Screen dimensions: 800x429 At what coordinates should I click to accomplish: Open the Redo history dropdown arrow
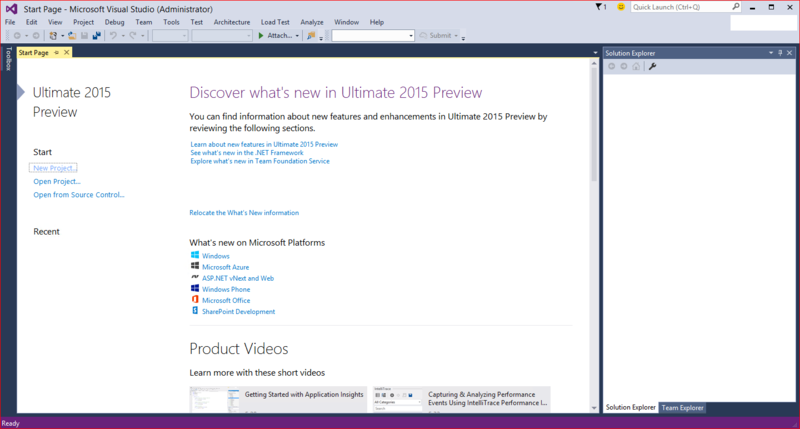142,36
